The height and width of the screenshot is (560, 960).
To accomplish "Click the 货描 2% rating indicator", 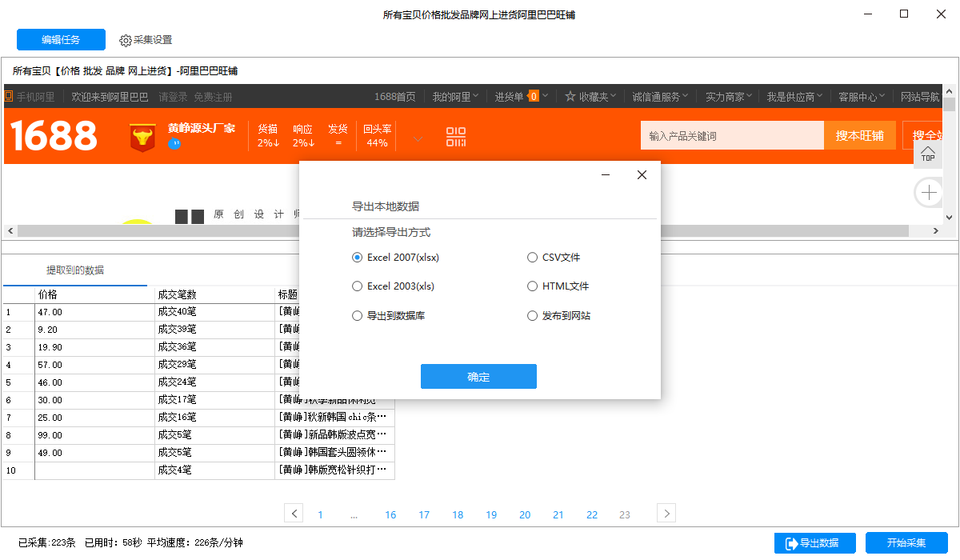I will click(x=268, y=136).
